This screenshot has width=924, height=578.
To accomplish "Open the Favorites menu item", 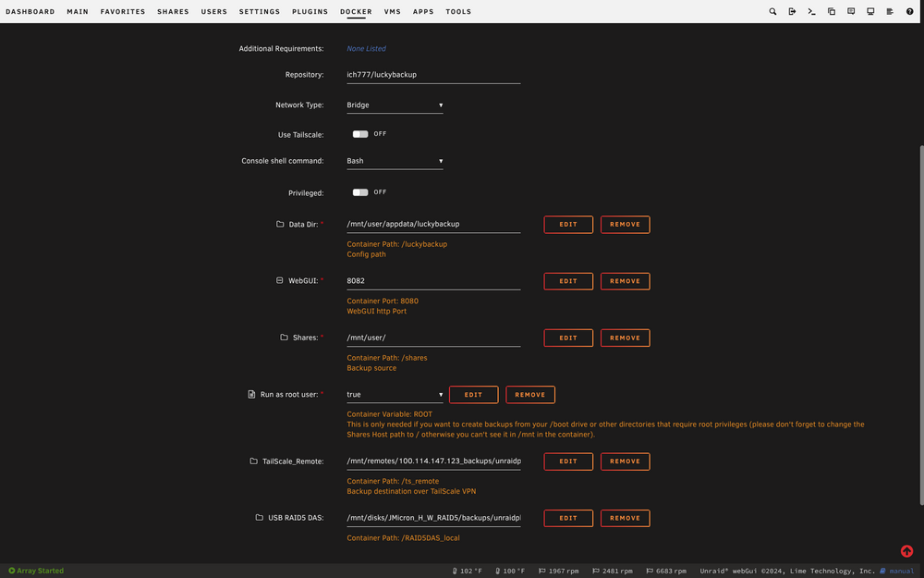I will coord(123,12).
